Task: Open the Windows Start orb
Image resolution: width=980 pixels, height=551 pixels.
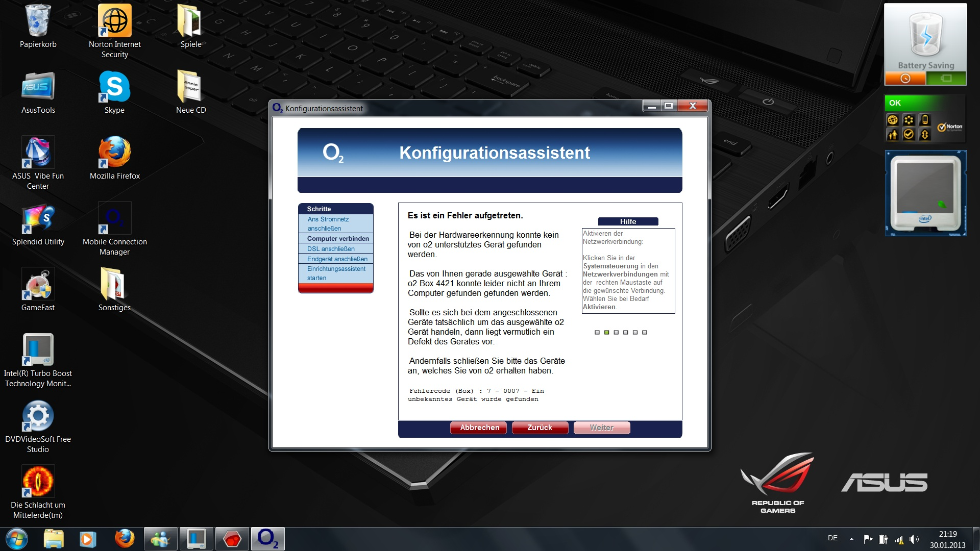Action: tap(17, 539)
